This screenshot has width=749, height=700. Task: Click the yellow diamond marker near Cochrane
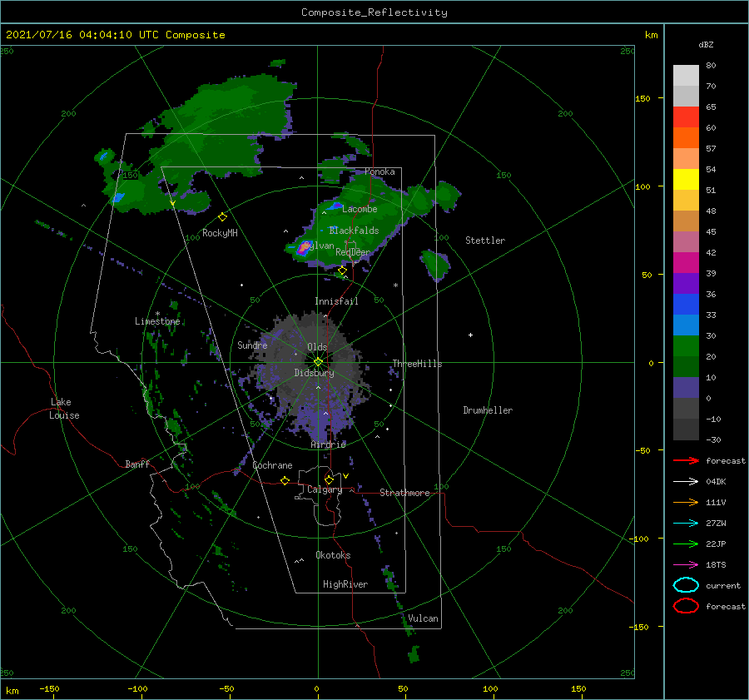[x=285, y=481]
